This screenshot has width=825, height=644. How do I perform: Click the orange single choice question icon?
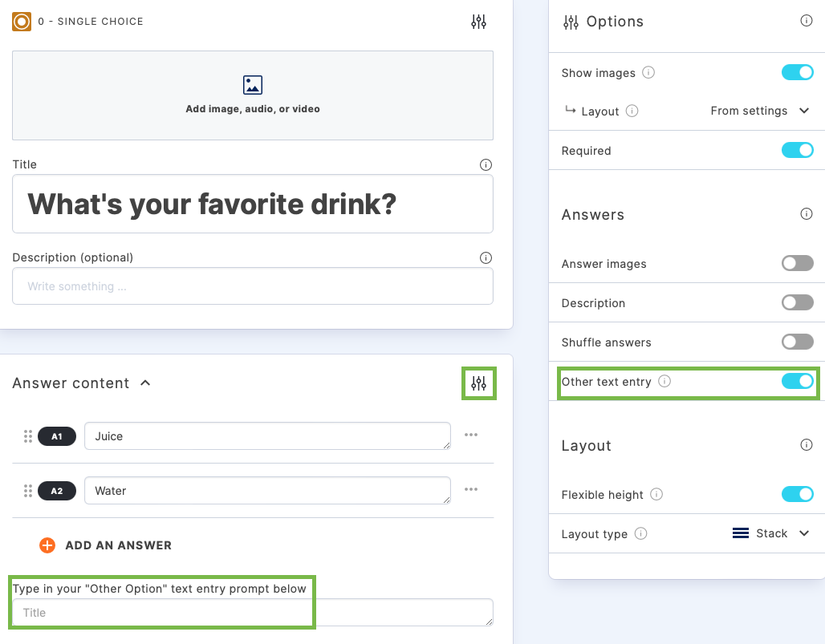point(22,22)
